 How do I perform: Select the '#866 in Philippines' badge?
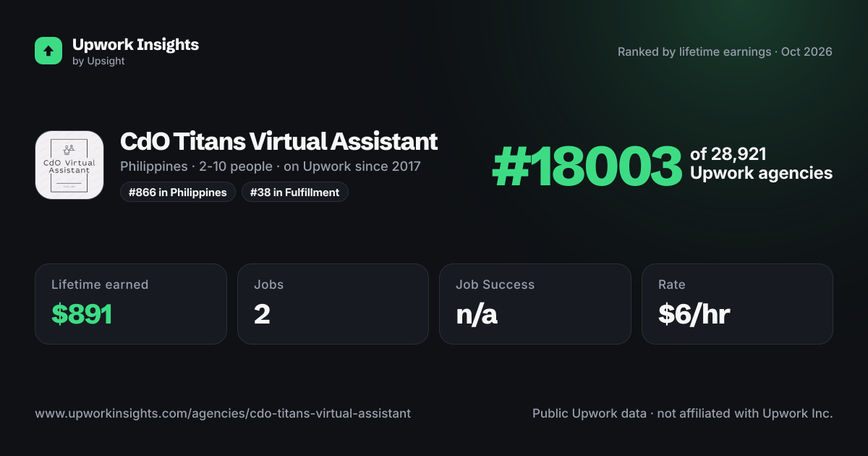177,192
